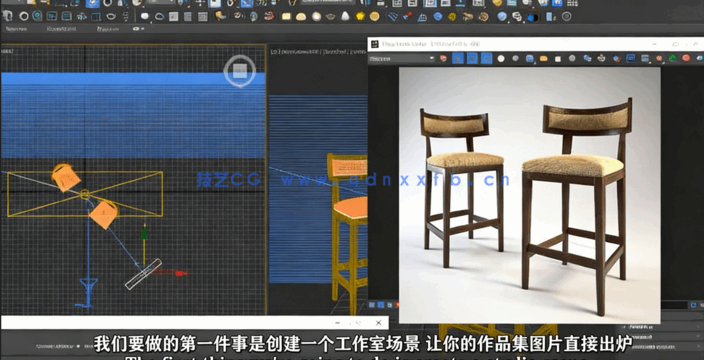Click the white bubbles icon in toolbar
Viewport: 704px width, 360px height.
517,17
